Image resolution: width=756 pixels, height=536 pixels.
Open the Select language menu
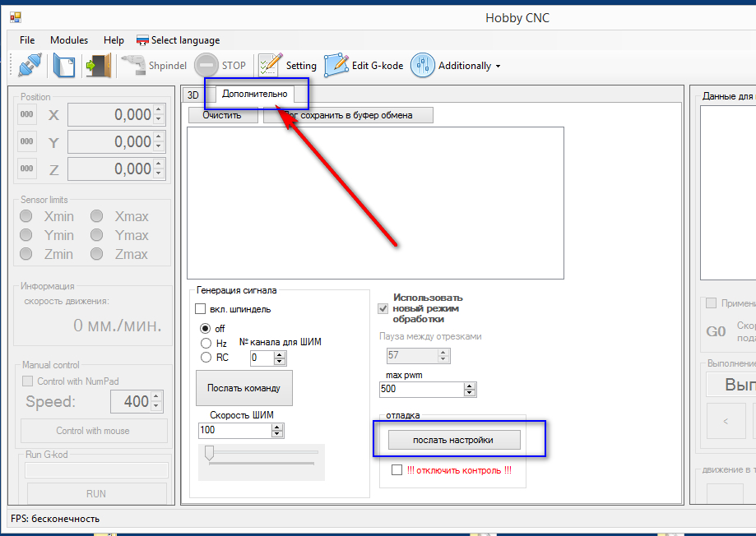(179, 40)
